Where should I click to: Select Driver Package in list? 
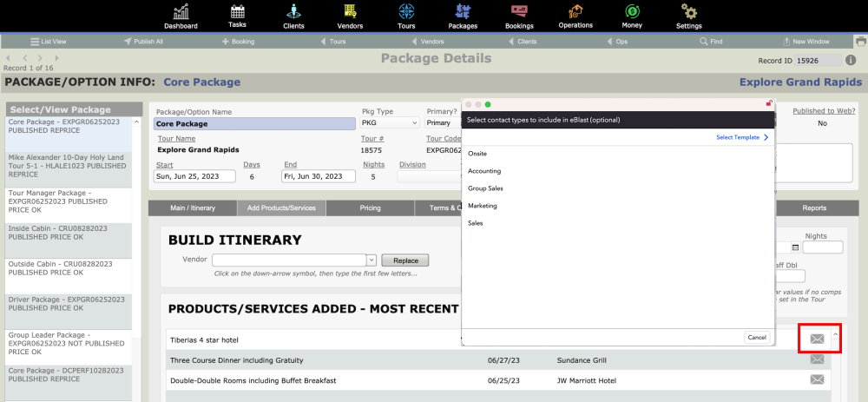[x=69, y=313]
